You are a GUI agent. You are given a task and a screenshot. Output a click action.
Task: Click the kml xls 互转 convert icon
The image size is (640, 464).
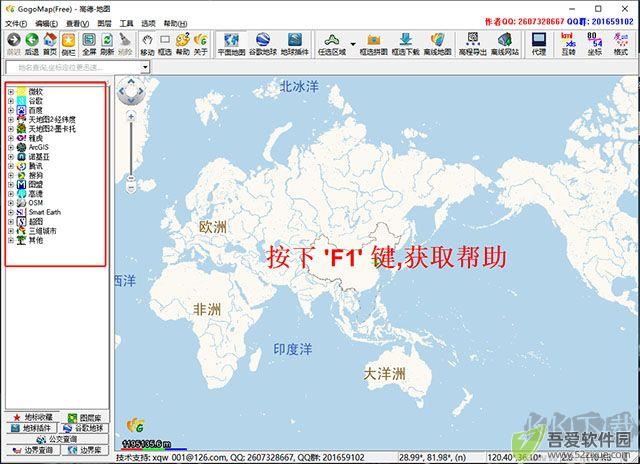click(x=568, y=44)
